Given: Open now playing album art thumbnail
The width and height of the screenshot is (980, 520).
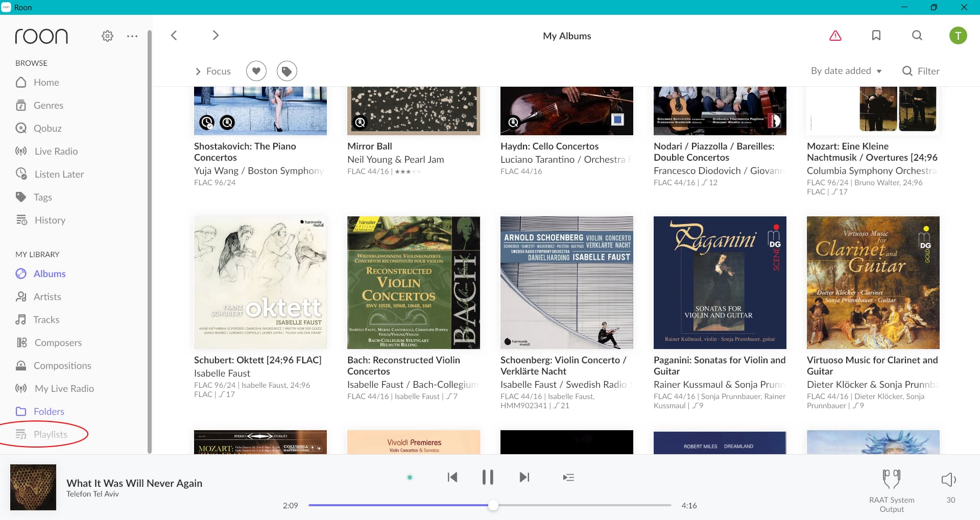Looking at the screenshot, I should tap(33, 487).
